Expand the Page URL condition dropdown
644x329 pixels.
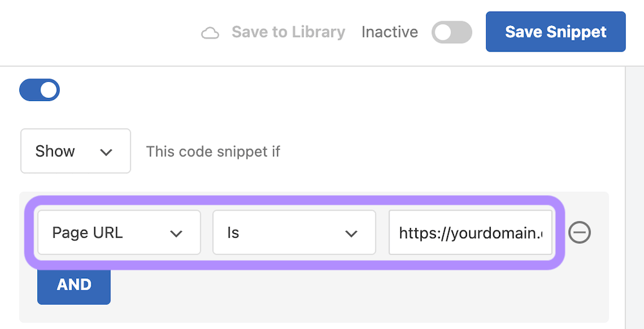coord(118,232)
